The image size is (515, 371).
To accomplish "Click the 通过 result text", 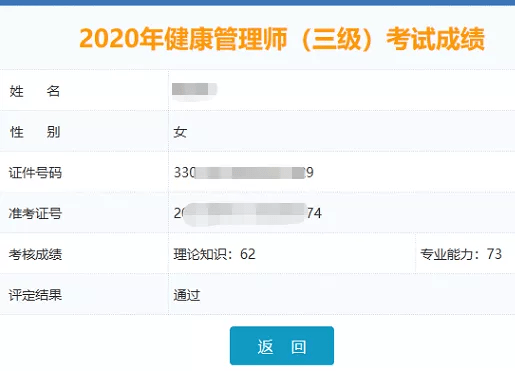I will [187, 295].
